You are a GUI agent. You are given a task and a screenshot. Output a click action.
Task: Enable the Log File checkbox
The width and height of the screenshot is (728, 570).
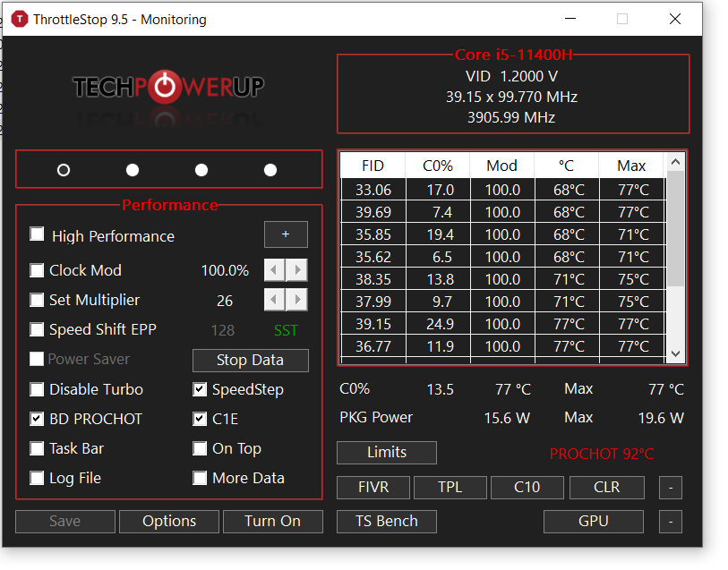click(37, 478)
